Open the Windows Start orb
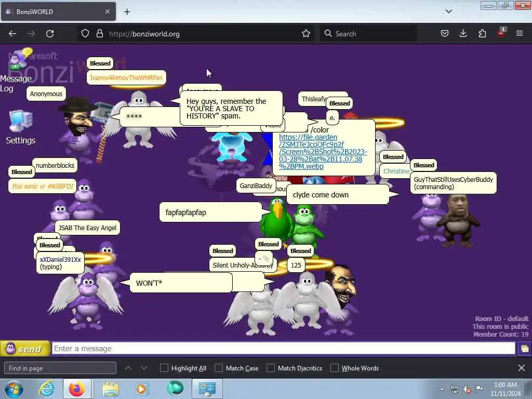 point(14,389)
